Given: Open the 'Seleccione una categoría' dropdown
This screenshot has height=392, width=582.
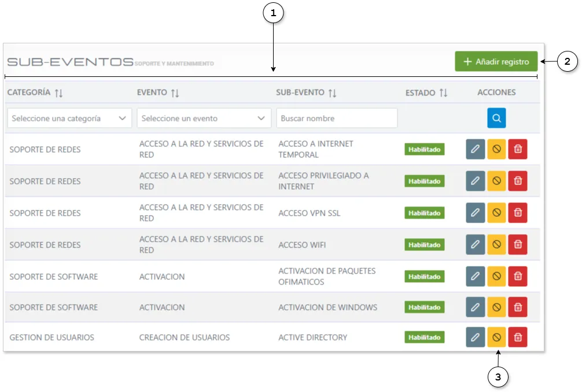Looking at the screenshot, I should pyautogui.click(x=69, y=118).
